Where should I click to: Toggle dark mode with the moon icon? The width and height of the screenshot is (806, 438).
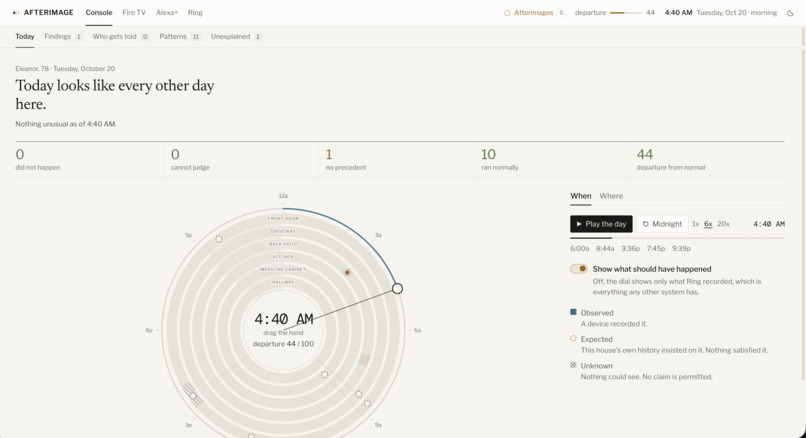pyautogui.click(x=790, y=13)
